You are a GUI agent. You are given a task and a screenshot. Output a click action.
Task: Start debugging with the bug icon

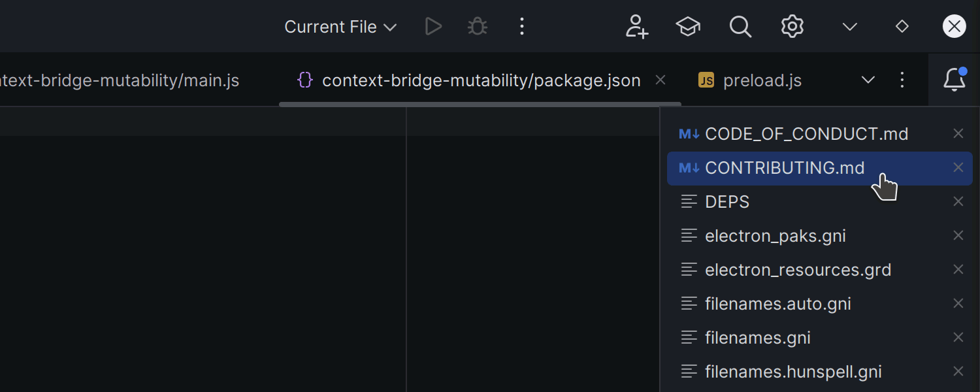coord(477,26)
